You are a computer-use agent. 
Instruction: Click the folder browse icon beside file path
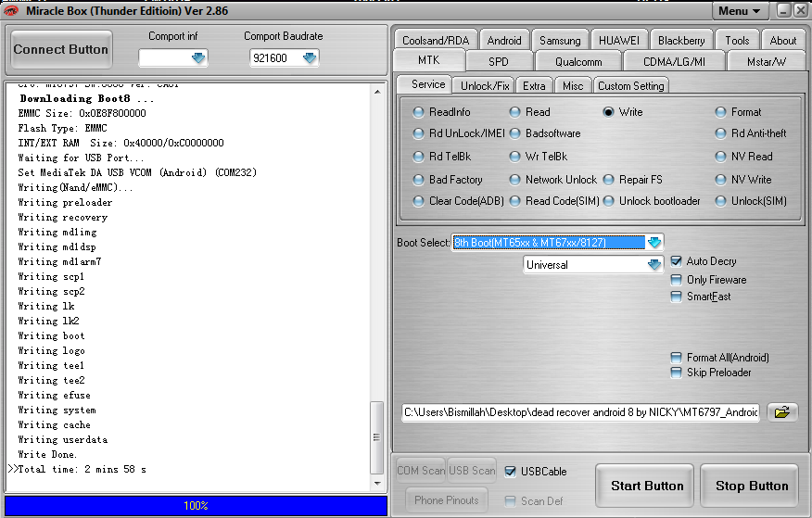(782, 412)
